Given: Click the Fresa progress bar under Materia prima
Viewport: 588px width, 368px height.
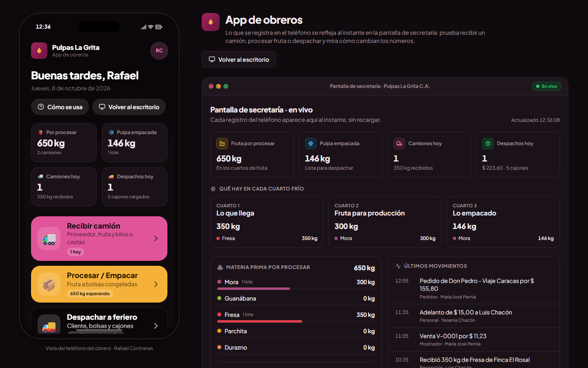Looking at the screenshot, I should 296,321.
